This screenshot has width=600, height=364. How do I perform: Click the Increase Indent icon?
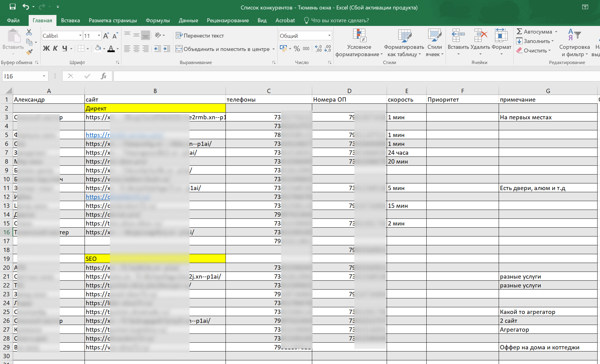[167, 49]
